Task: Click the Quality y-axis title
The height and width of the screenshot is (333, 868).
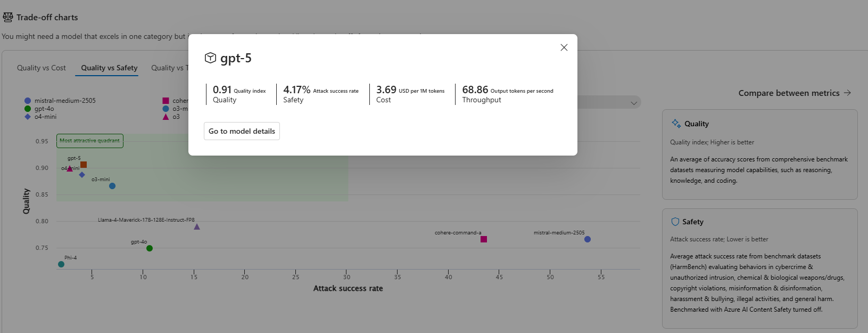Action: [x=26, y=201]
